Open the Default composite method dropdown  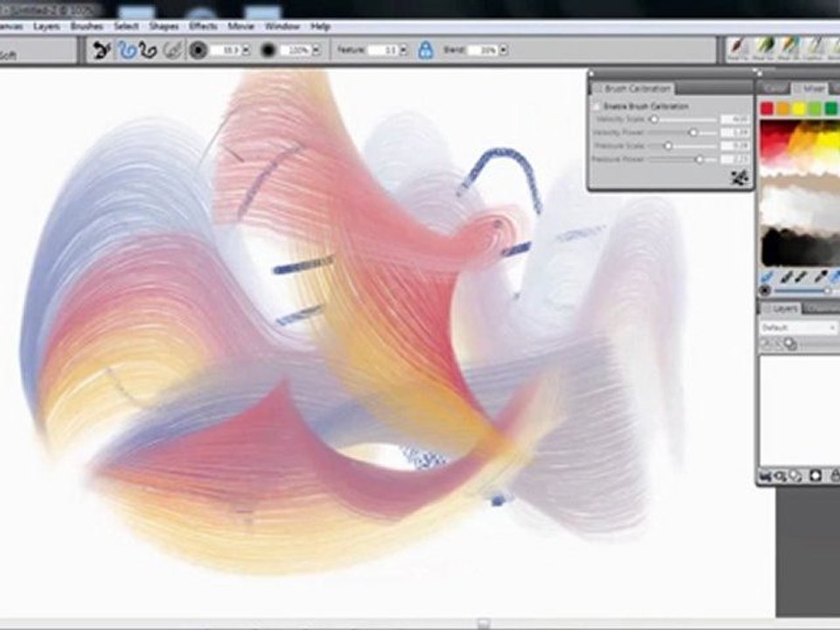point(799,327)
